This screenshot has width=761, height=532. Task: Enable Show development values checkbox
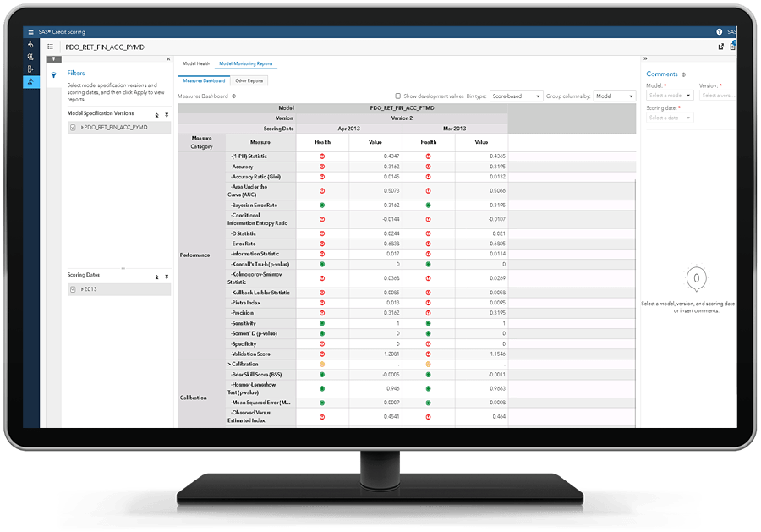398,96
